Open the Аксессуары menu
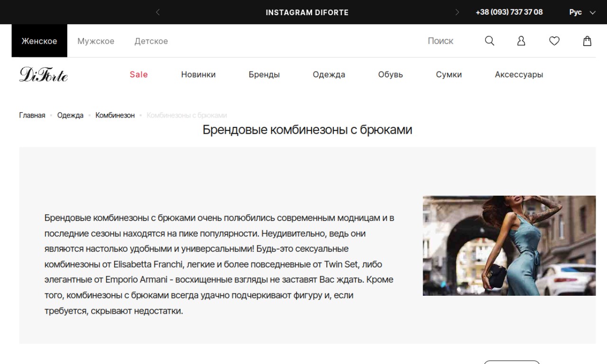 (519, 74)
